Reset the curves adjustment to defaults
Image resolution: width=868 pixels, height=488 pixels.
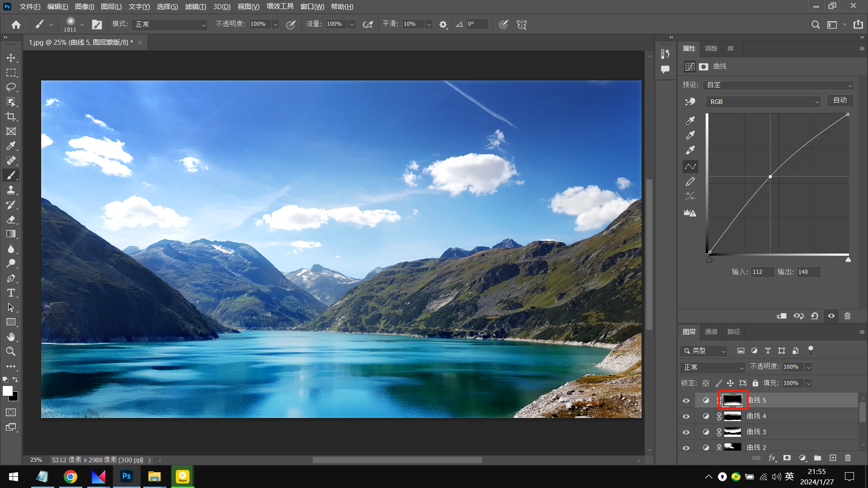click(815, 316)
